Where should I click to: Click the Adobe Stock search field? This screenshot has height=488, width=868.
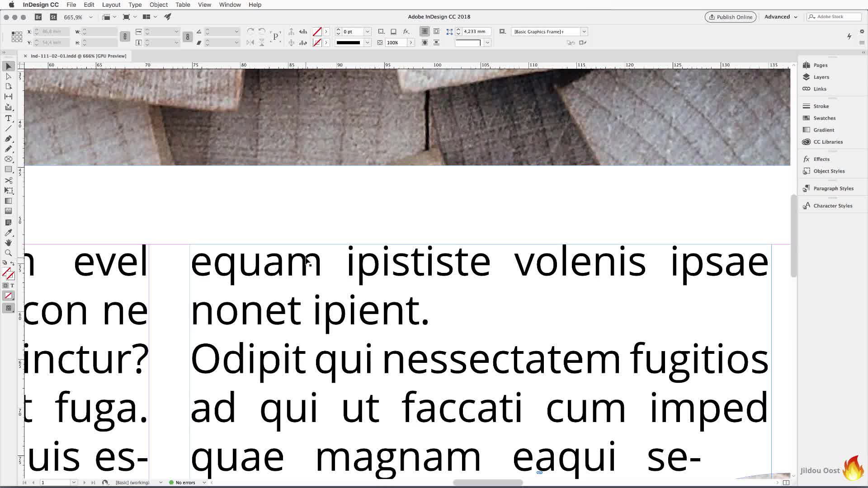click(x=834, y=17)
